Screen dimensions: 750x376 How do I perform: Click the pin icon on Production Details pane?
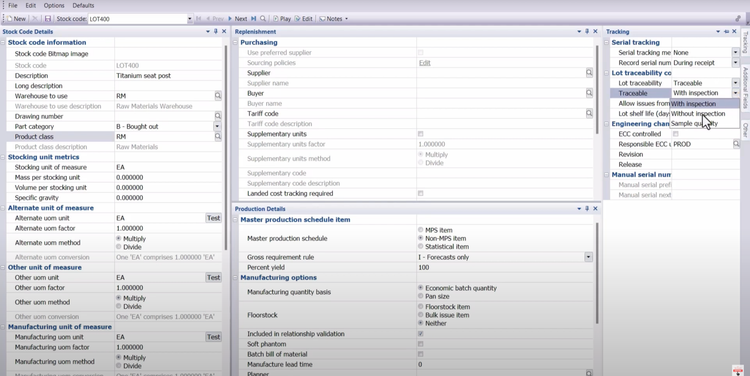pyautogui.click(x=587, y=209)
